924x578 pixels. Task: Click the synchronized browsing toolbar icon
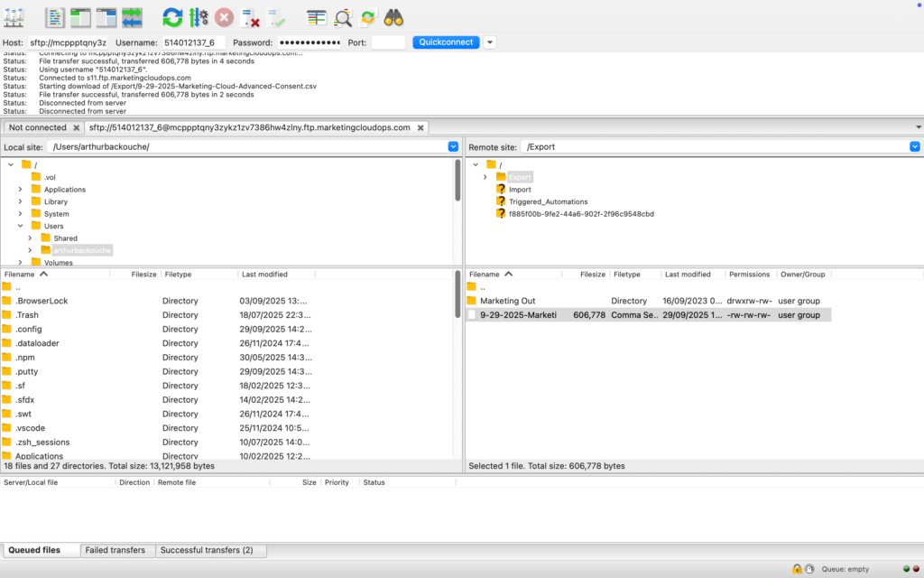click(x=368, y=16)
